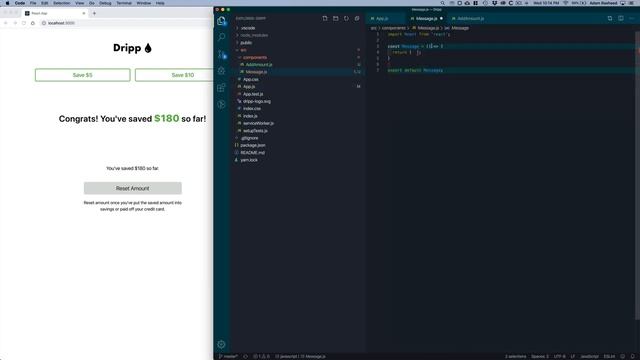Switch to the Message.js editor tab
Image resolution: width=640 pixels, height=360 pixels.
(x=426, y=18)
